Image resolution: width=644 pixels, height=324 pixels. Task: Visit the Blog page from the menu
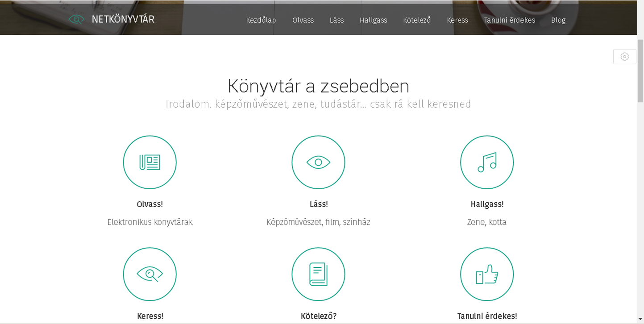[558, 20]
